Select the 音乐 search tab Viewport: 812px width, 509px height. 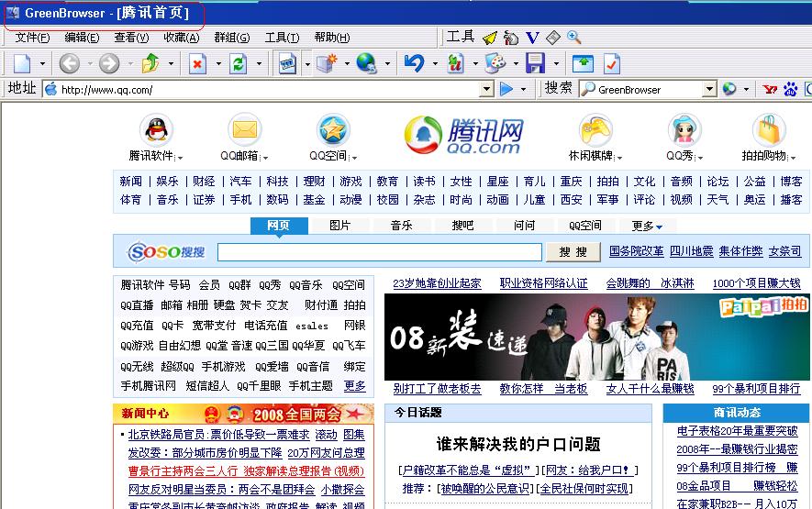click(401, 226)
